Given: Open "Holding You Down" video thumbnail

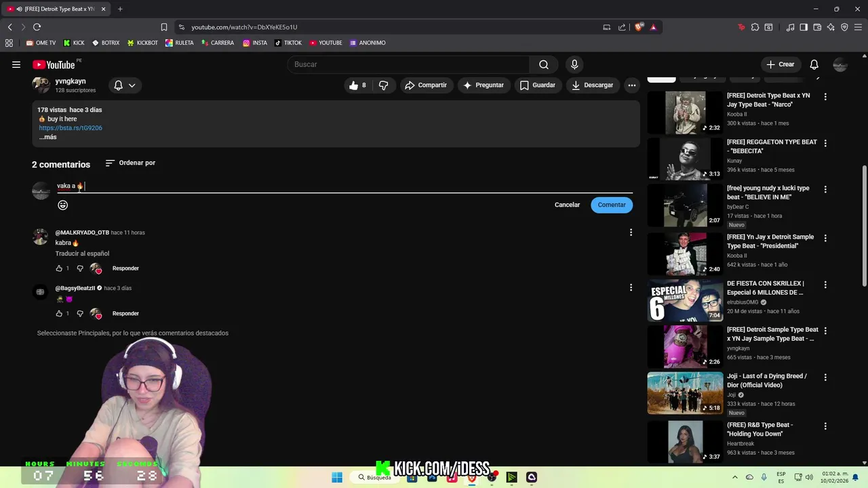Looking at the screenshot, I should [685, 442].
